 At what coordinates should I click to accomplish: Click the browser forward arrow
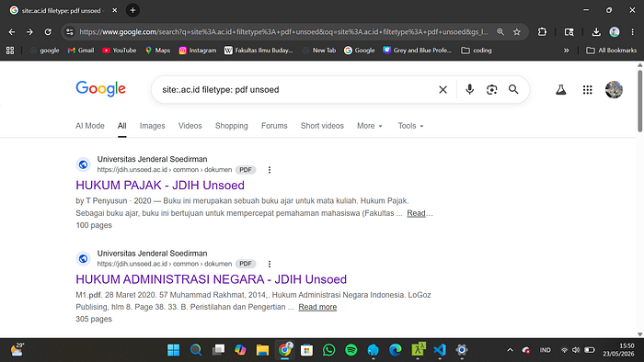(x=29, y=32)
